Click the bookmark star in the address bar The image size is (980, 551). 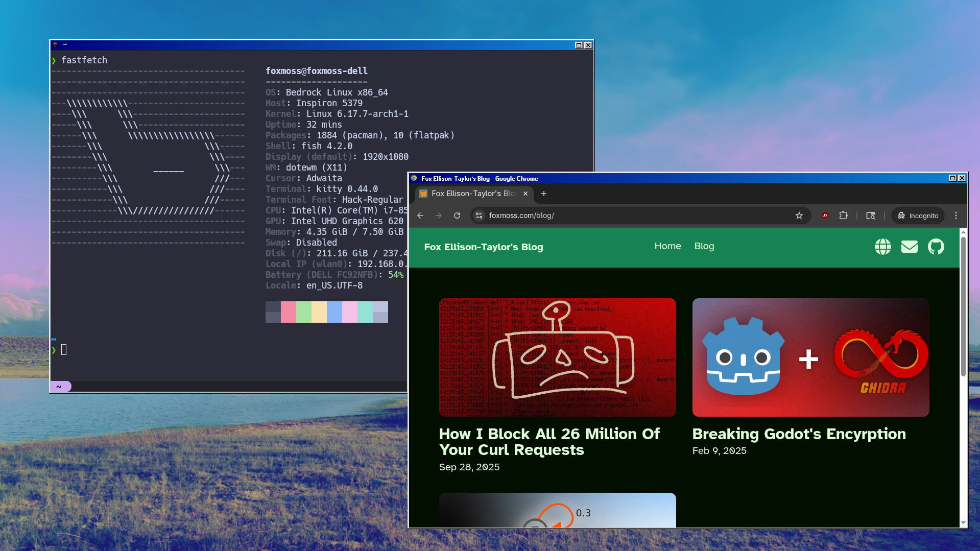point(798,215)
